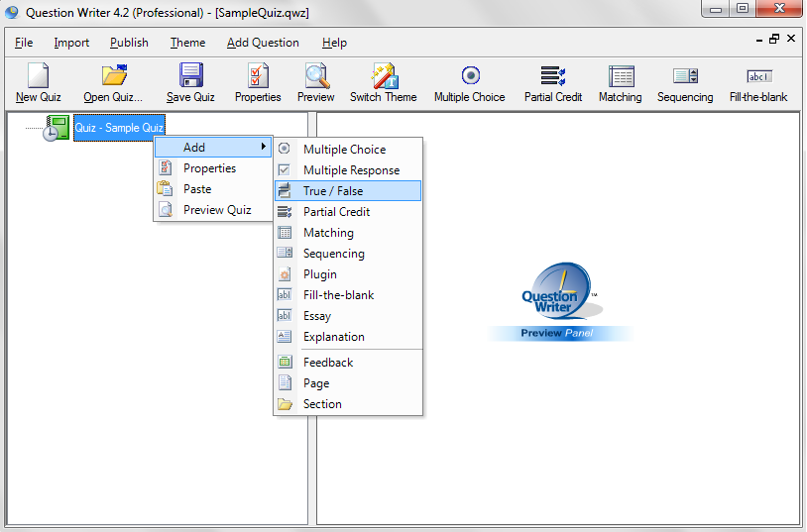The image size is (807, 532).
Task: Choose Properties in the context menu
Action: 213,168
